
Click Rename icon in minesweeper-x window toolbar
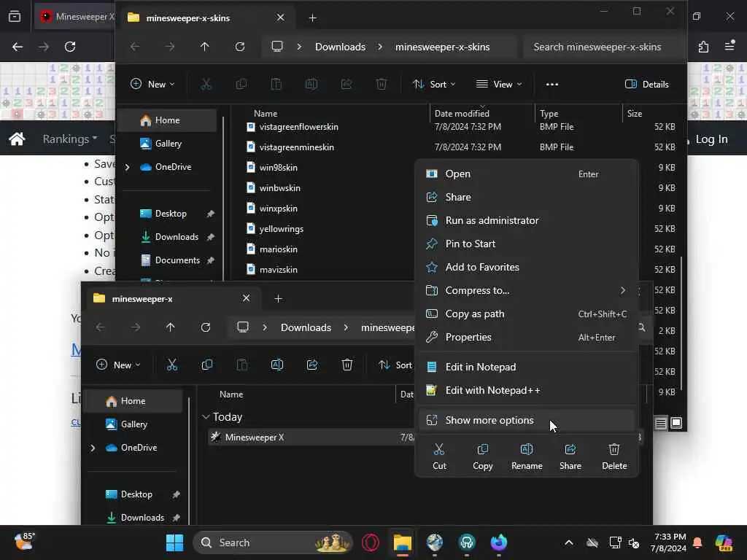click(277, 365)
